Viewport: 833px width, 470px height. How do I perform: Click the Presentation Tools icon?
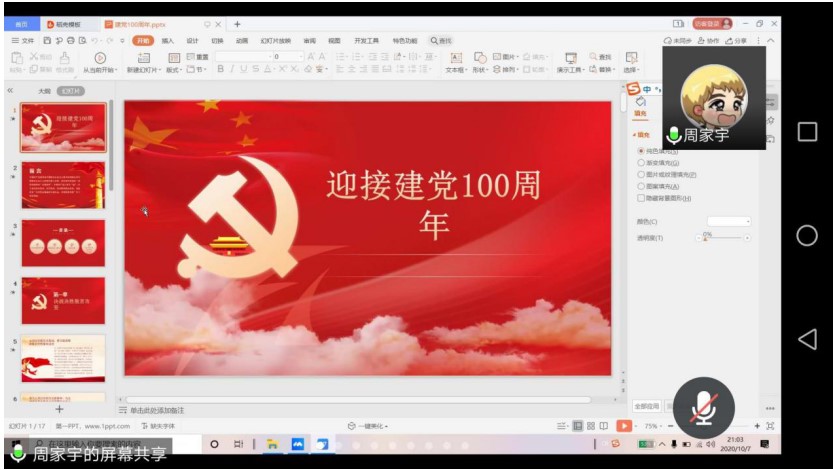(x=571, y=58)
